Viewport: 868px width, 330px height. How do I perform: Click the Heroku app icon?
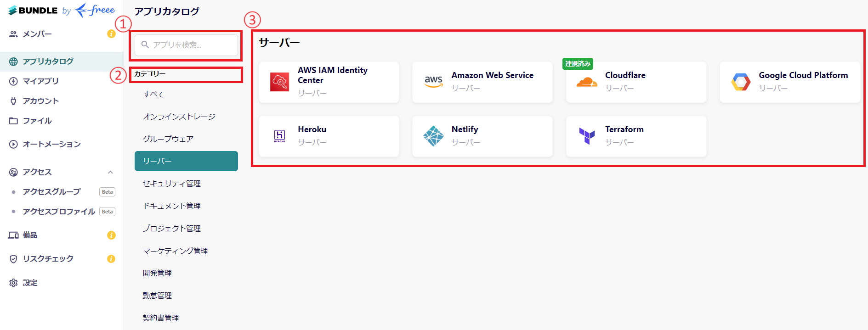point(279,136)
